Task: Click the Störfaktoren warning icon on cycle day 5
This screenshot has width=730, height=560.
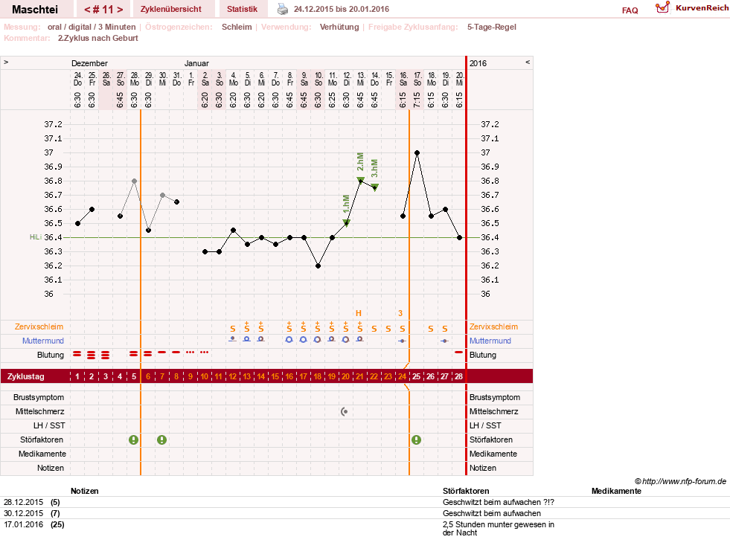Action: 134,440
